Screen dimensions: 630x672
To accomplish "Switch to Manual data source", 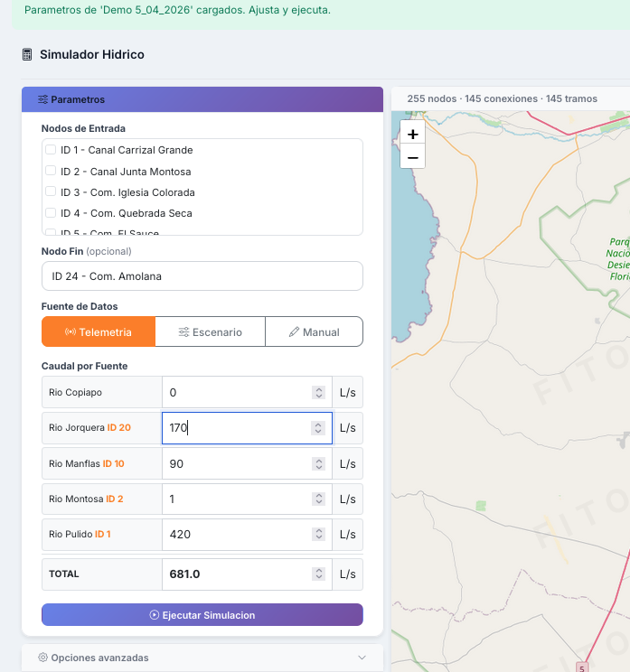I will coord(314,331).
